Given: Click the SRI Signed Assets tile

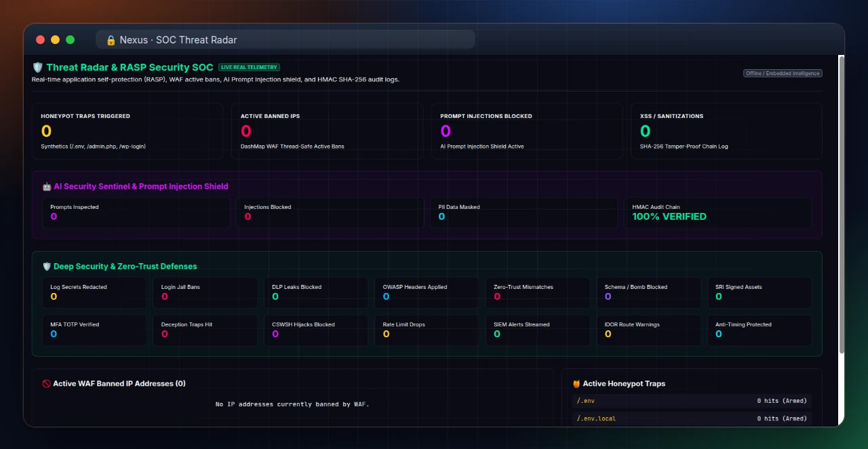Looking at the screenshot, I should (759, 292).
